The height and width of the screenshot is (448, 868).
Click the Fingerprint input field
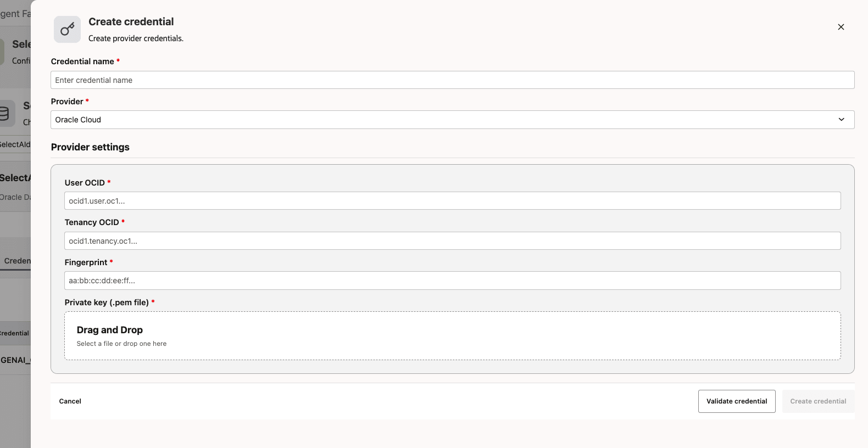(x=453, y=281)
